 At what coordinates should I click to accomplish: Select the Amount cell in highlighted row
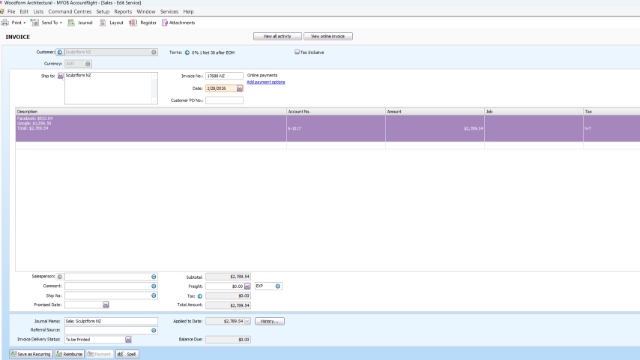435,128
